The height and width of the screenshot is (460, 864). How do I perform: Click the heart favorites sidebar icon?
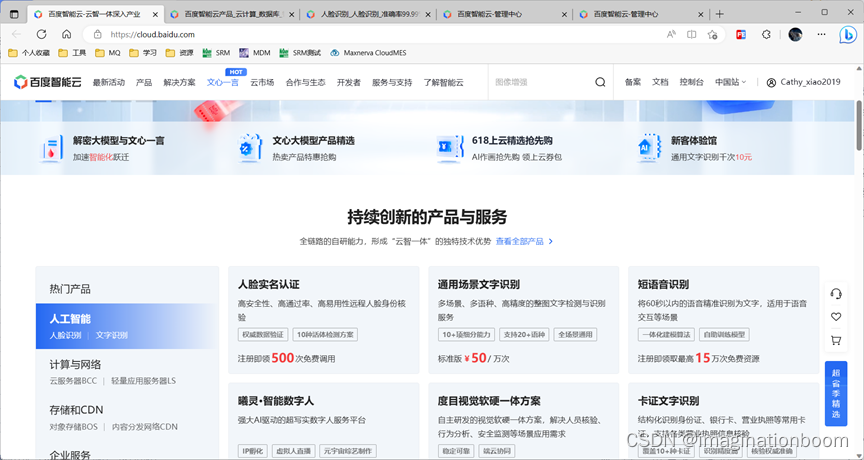836,317
